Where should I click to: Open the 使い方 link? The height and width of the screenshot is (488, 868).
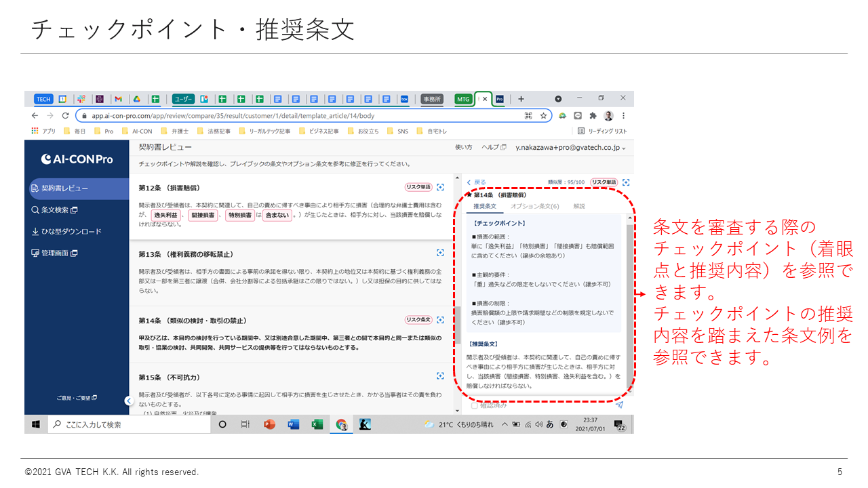(x=463, y=147)
